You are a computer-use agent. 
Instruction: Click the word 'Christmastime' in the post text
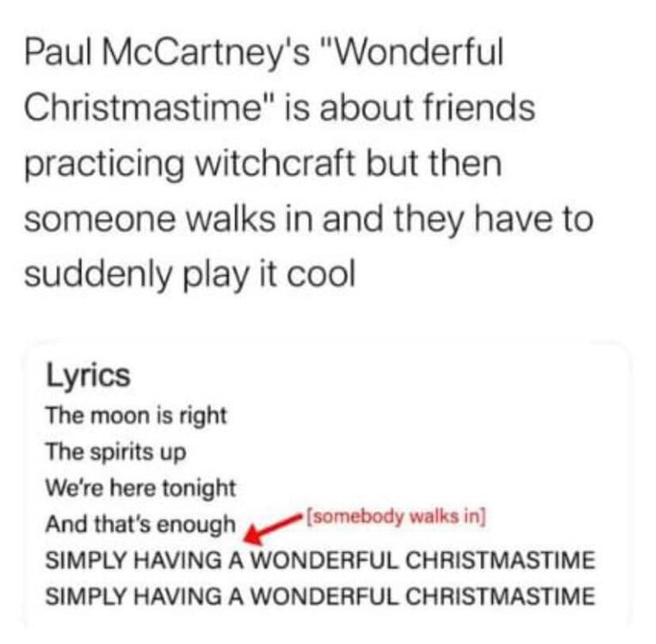coord(143,107)
